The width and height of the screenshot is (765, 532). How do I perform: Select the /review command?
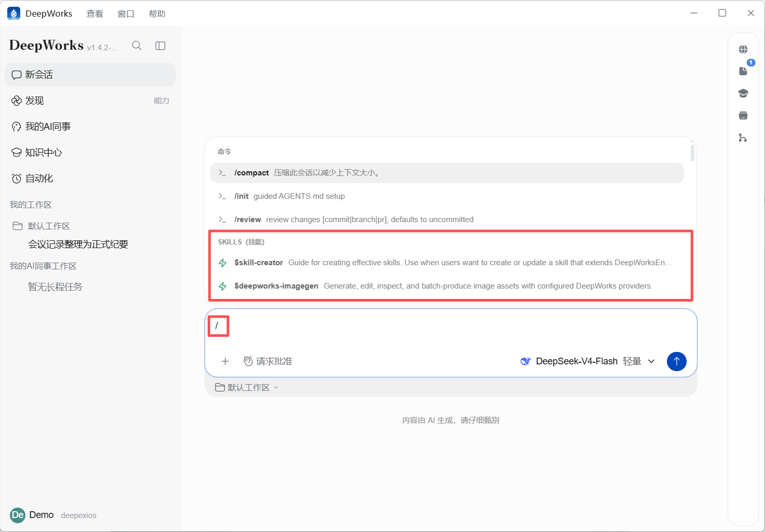coord(447,220)
